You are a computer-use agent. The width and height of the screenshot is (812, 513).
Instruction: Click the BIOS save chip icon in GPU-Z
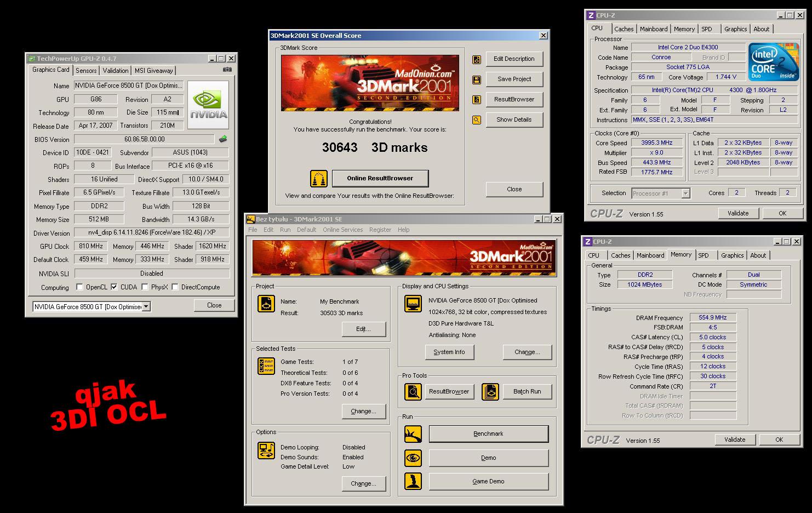[x=223, y=139]
